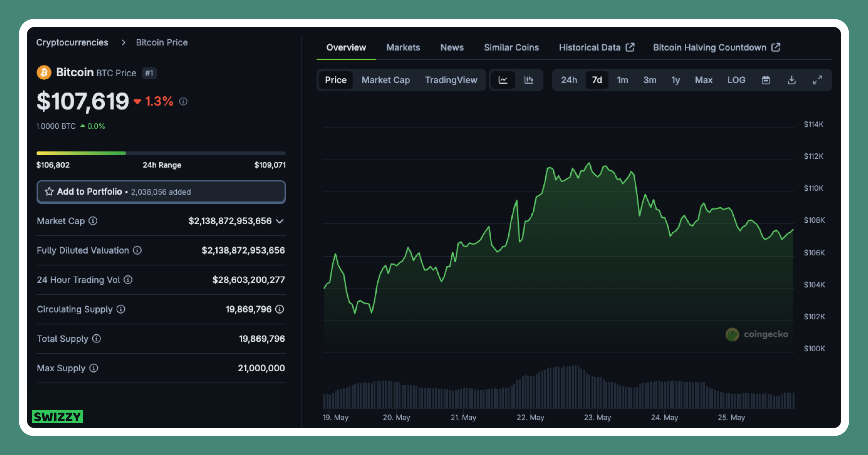Screen dimensions: 868x455
Task: Download chart data icon
Action: click(x=792, y=80)
